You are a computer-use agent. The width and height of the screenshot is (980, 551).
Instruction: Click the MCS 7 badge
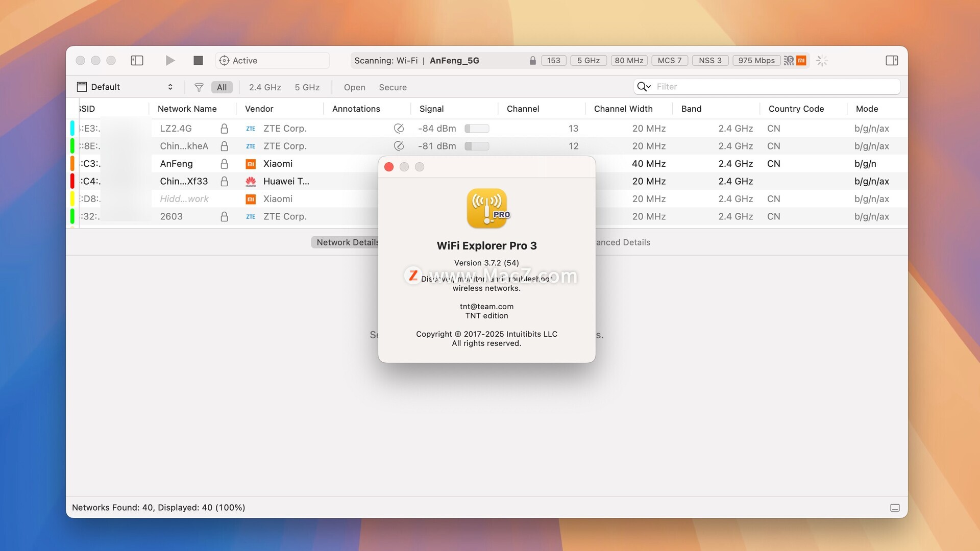tap(670, 60)
